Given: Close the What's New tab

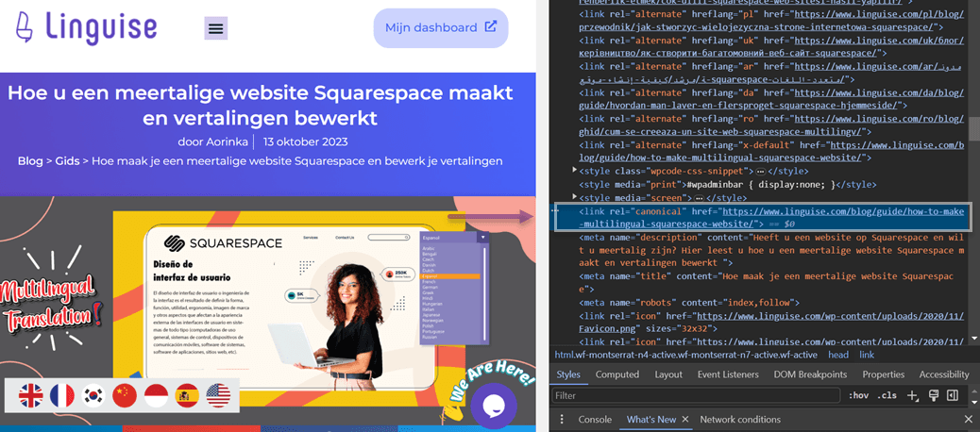Looking at the screenshot, I should [x=685, y=419].
